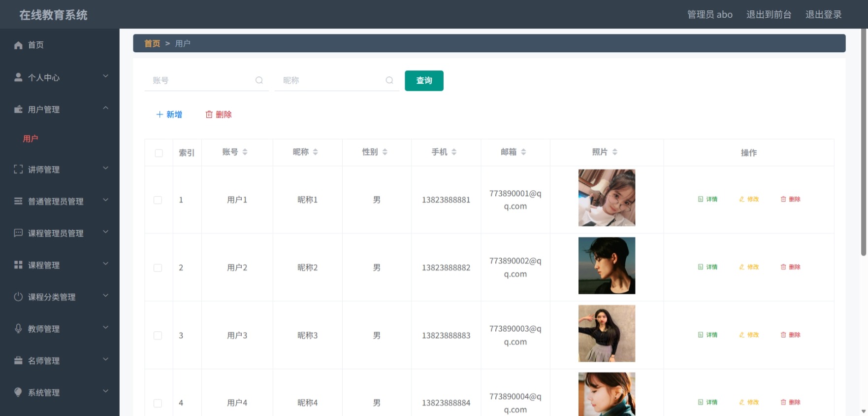868x416 pixels.
Task: Click the home icon beside 首页 in sidebar
Action: point(18,45)
